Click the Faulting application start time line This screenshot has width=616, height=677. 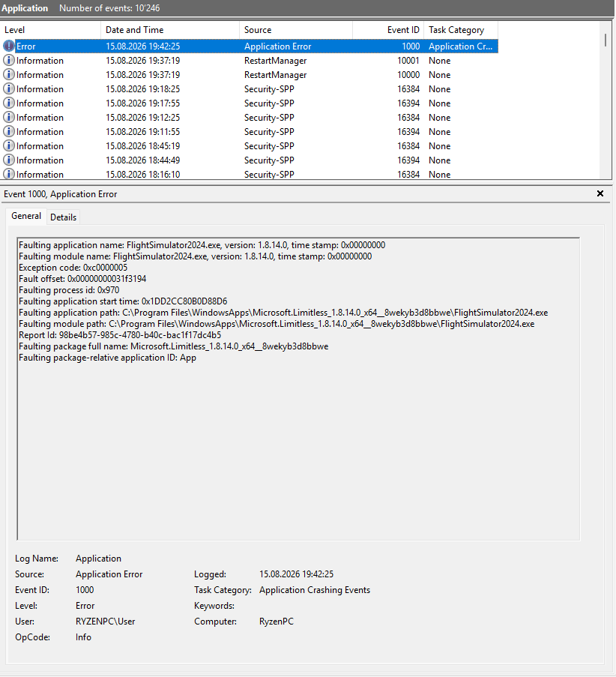point(123,301)
